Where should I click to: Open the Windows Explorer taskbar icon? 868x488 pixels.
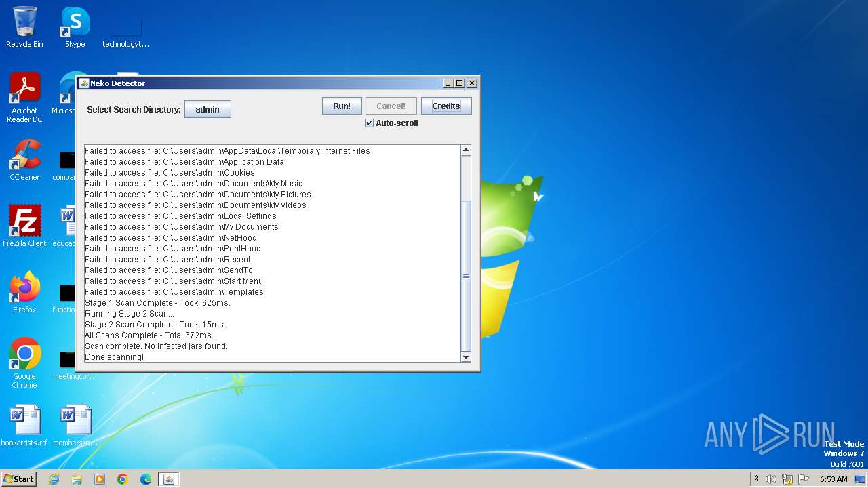tap(77, 479)
